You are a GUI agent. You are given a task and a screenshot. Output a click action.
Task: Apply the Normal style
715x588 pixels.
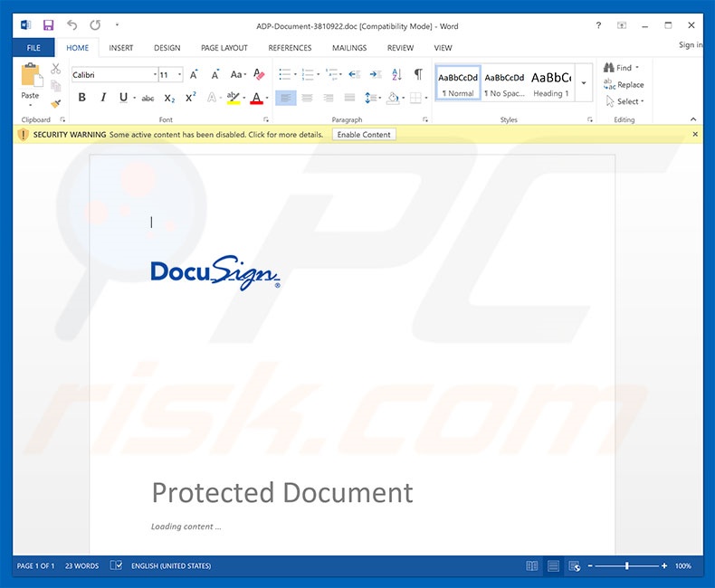[458, 83]
